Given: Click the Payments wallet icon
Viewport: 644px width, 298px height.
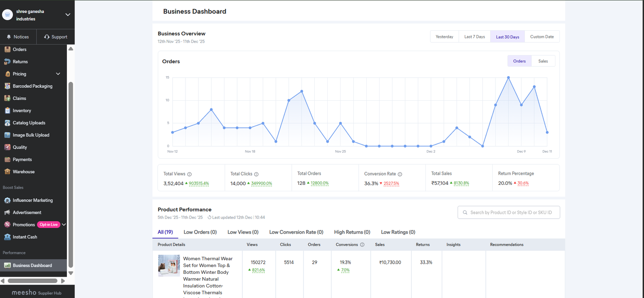Looking at the screenshot, I should coord(7,159).
